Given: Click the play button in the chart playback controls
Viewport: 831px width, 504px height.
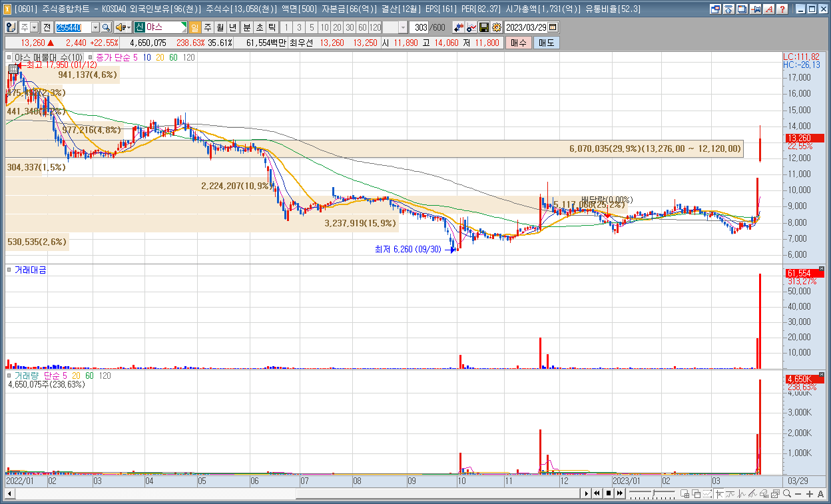Looking at the screenshot, I should [x=587, y=493].
